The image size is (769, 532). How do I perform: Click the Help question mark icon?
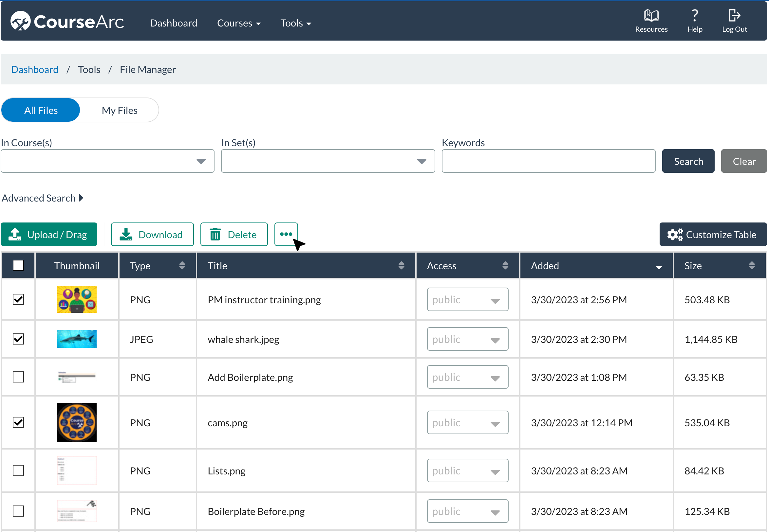[695, 16]
